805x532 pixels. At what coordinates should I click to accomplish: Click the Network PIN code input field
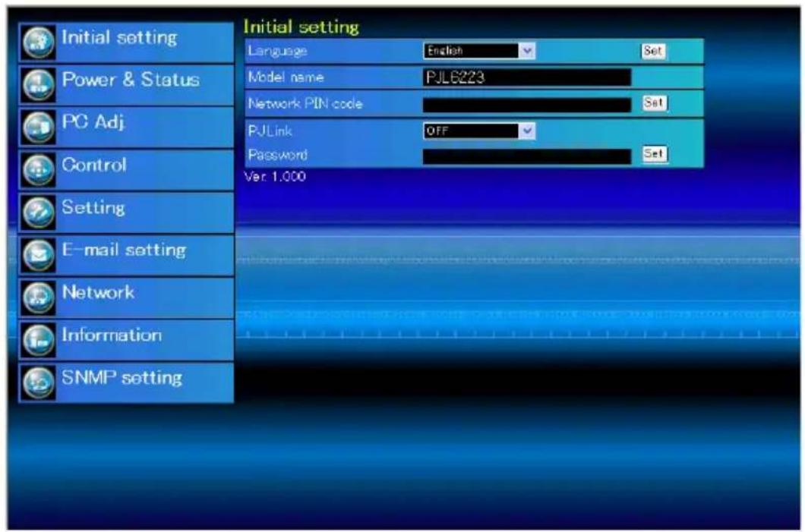pos(527,105)
